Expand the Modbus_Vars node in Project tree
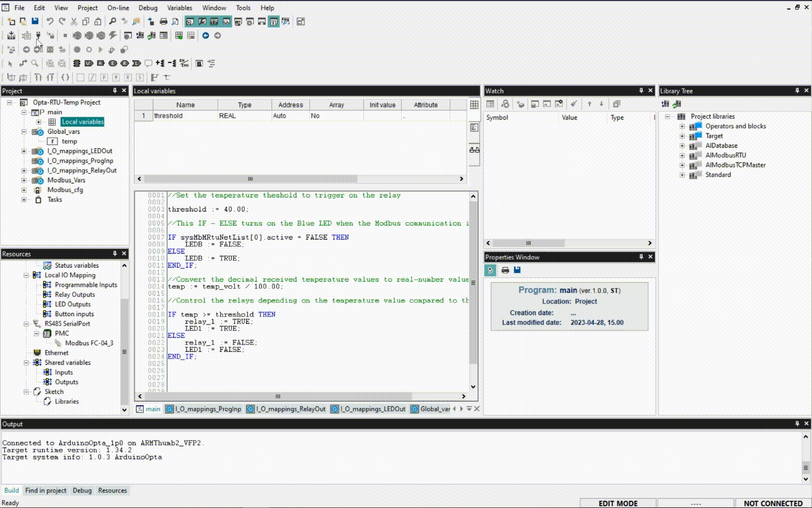 [24, 180]
